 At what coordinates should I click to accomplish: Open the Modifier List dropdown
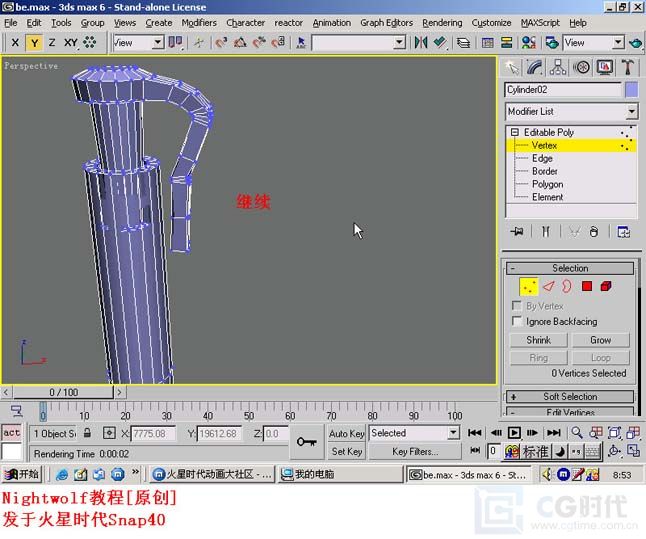571,111
